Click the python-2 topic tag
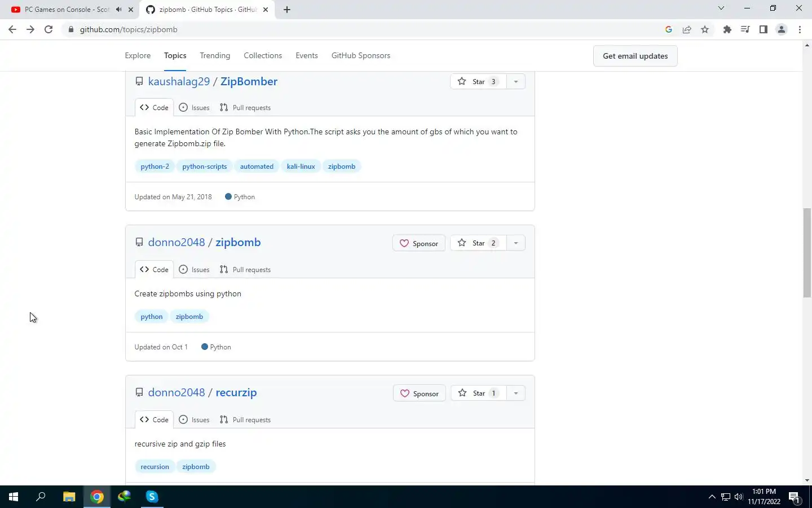Screen dimensions: 812x508 coord(155,167)
